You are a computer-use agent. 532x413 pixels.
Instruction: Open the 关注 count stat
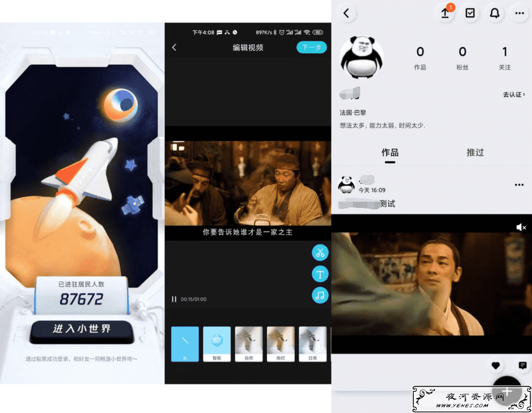coord(505,58)
